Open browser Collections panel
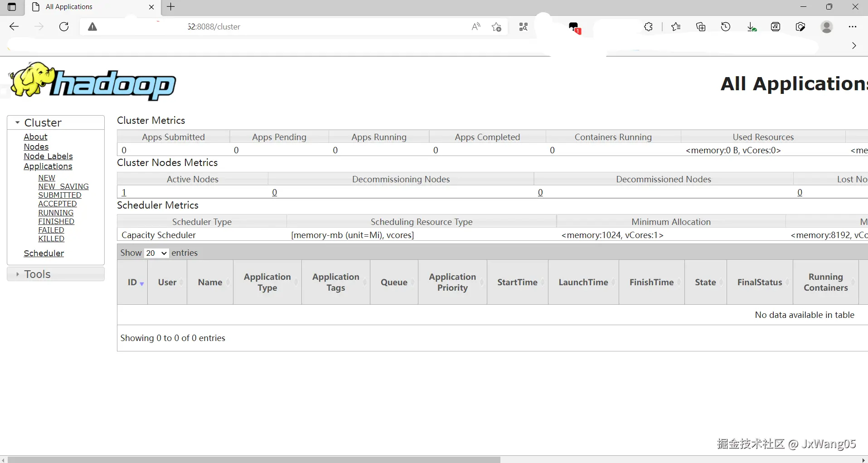Screen dimensions: 868x463 click(x=701, y=27)
